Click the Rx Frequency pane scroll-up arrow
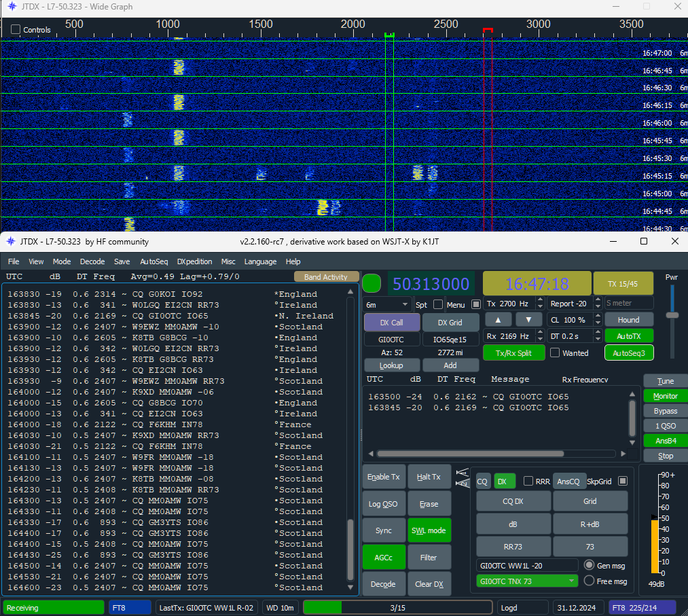The width and height of the screenshot is (688, 616). coord(632,394)
